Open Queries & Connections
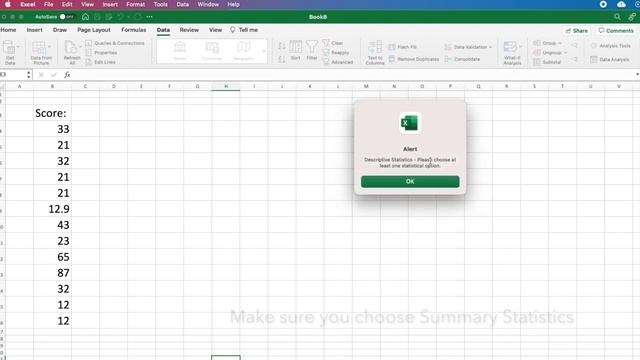The height and width of the screenshot is (360, 640). 115,43
